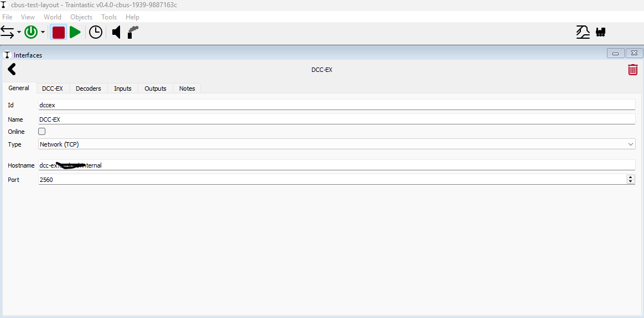Screen dimensions: 644x318
Task: Open the World menu
Action: (x=53, y=17)
